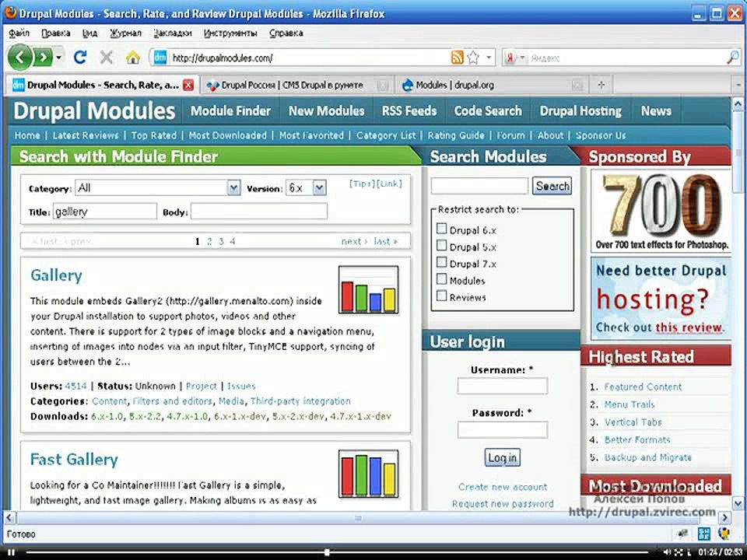Check the Drupal 5.x restriction checkbox

[442, 245]
